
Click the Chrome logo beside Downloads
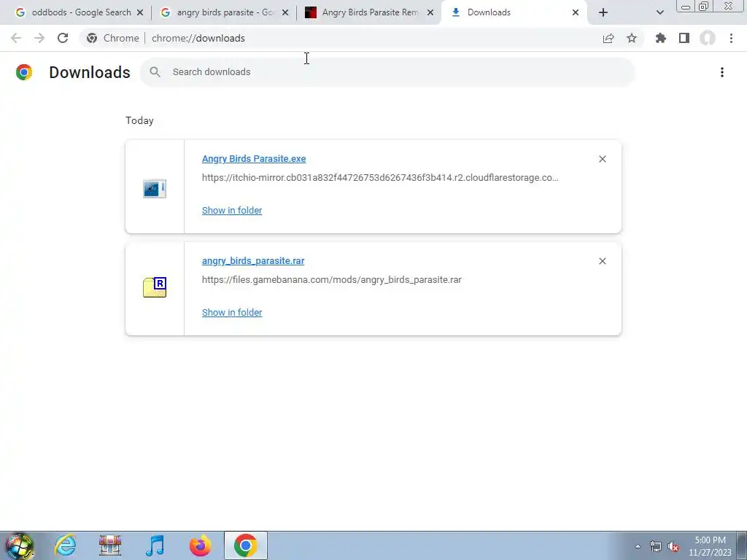click(x=24, y=72)
